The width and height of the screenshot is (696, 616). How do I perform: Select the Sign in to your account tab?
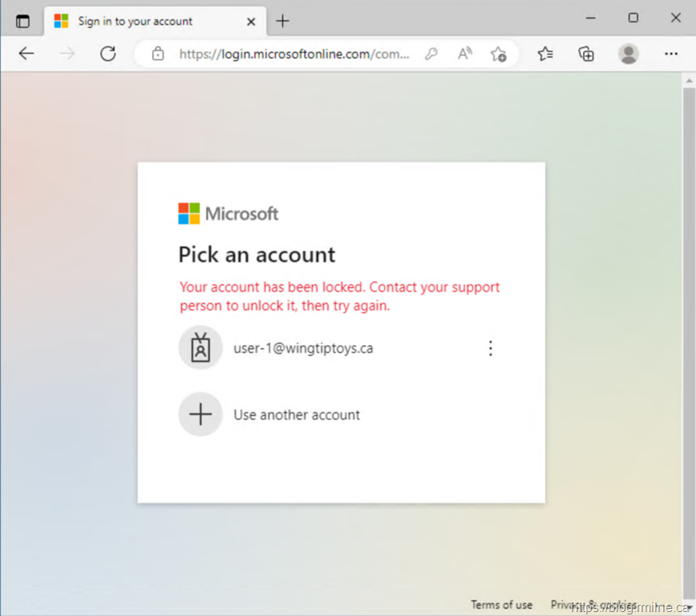(135, 21)
